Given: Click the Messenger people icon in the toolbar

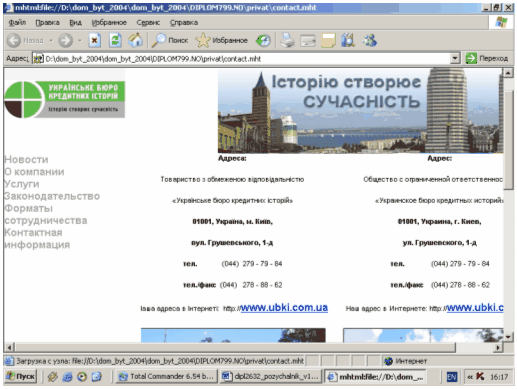Looking at the screenshot, I should coord(370,41).
